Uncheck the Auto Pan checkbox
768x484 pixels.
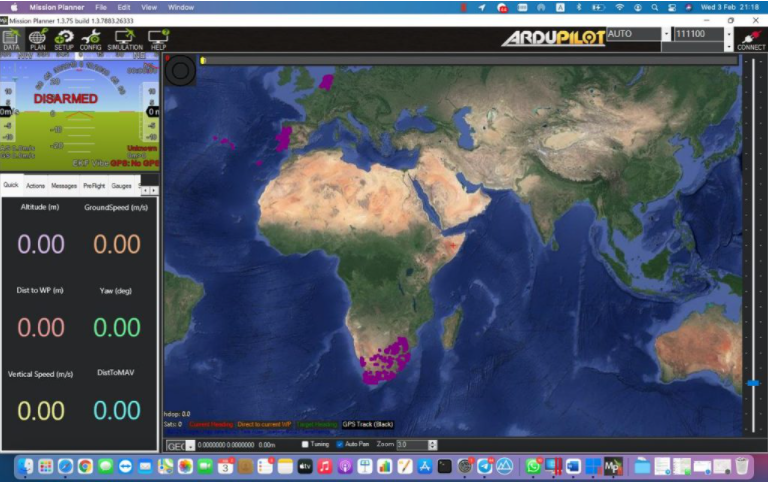click(x=339, y=444)
